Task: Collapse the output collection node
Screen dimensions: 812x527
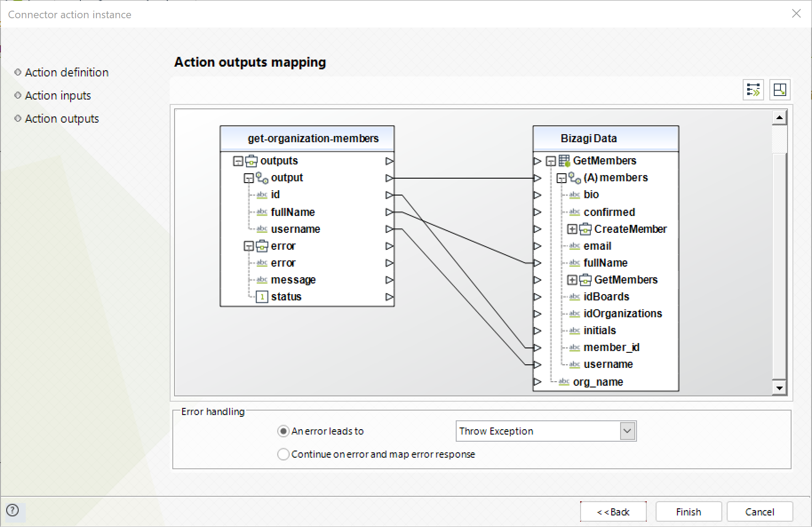Action: click(249, 178)
